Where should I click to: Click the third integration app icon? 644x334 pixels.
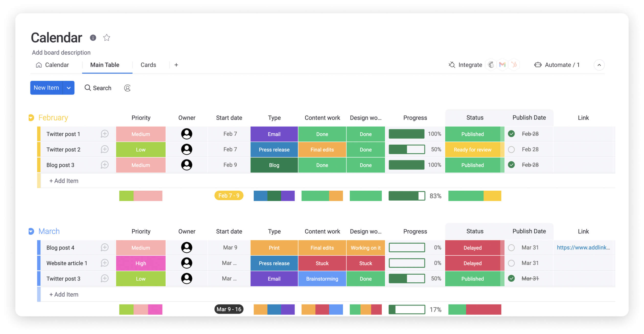[x=515, y=65]
